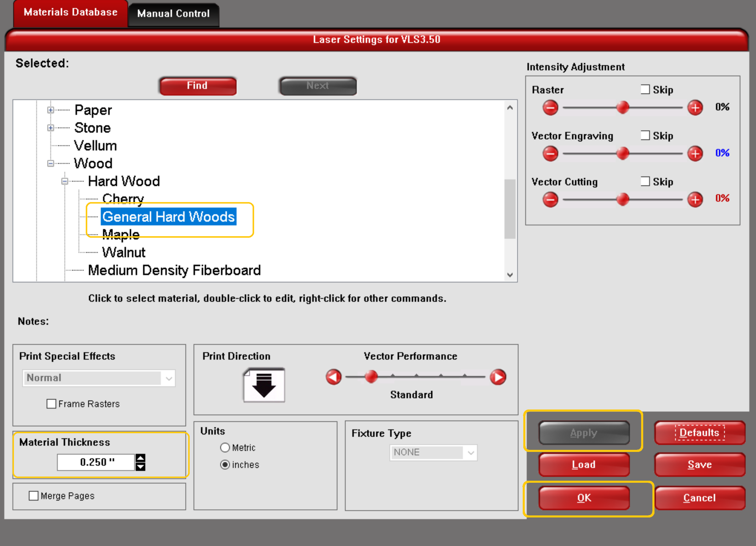Viewport: 756px width, 546px height.
Task: Click Vector Performance left arrow icon
Action: pos(334,377)
